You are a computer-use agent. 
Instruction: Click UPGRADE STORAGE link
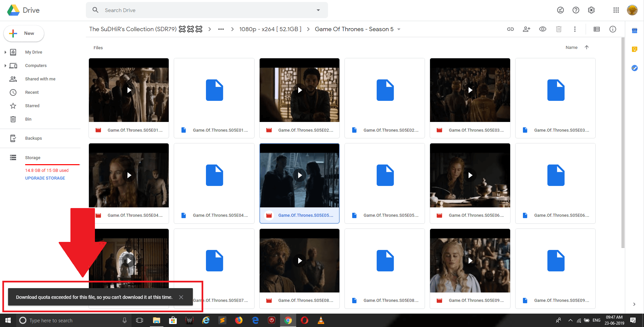[x=45, y=178]
